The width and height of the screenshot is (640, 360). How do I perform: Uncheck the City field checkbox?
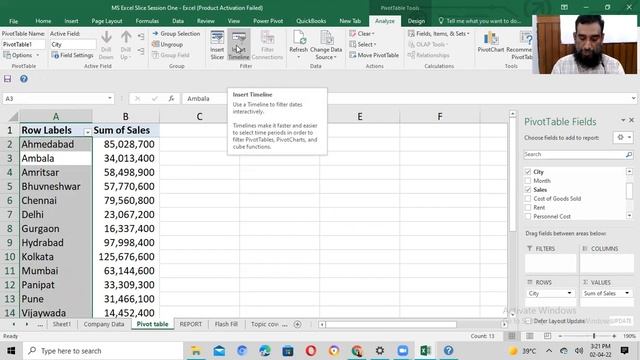pyautogui.click(x=528, y=172)
